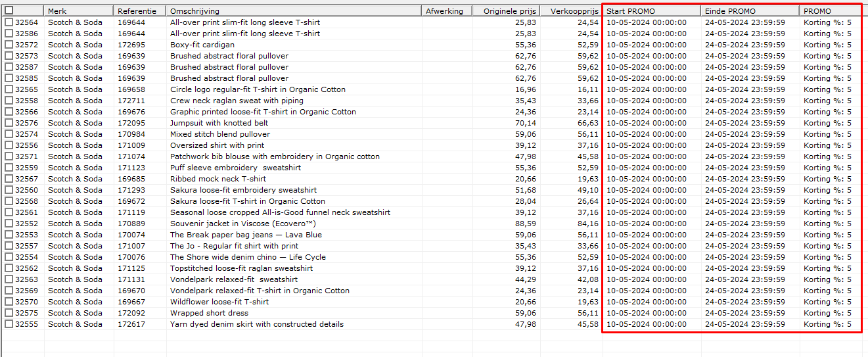Select Oversized shirt with print description
The width and height of the screenshot is (868, 357).
click(217, 145)
